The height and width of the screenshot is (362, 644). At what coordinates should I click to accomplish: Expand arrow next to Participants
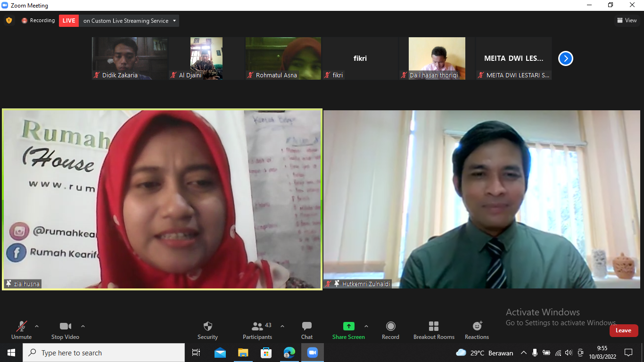(x=282, y=326)
